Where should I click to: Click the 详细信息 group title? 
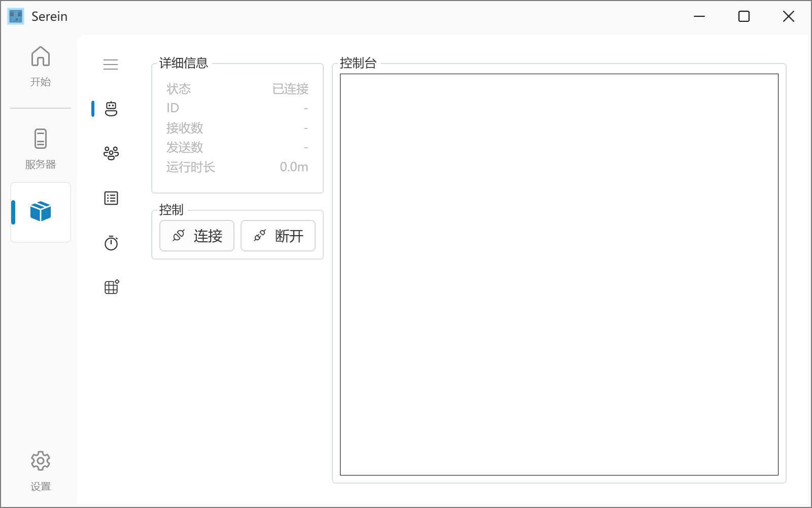tap(184, 63)
